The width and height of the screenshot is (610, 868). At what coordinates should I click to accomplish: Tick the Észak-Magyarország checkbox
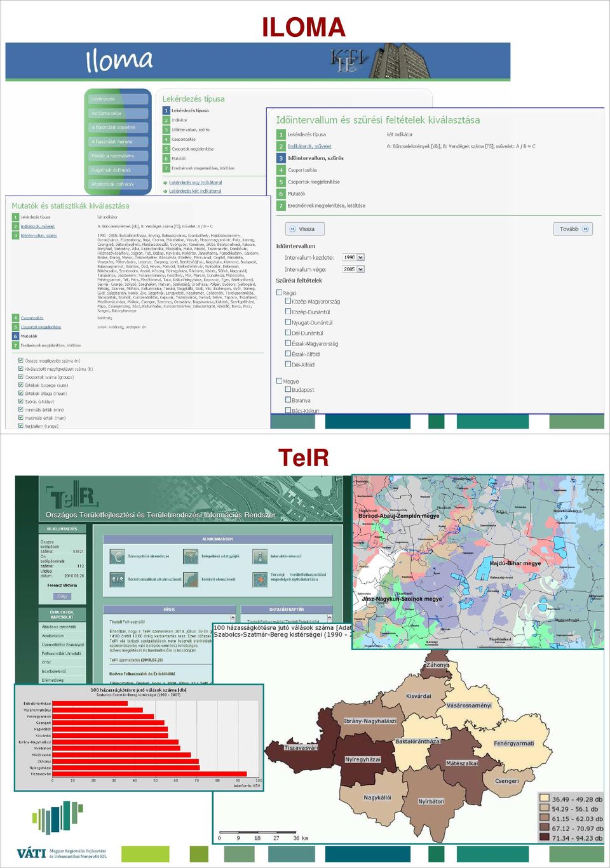pyautogui.click(x=288, y=343)
